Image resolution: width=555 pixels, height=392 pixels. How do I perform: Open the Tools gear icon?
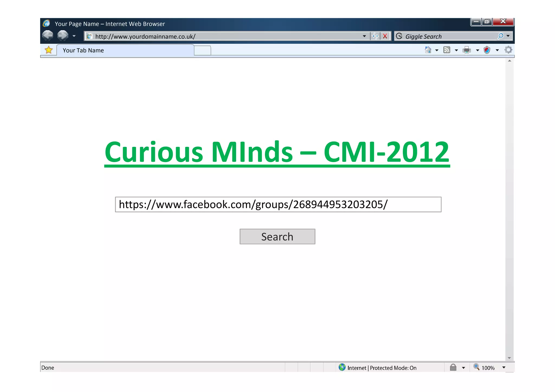coord(508,50)
